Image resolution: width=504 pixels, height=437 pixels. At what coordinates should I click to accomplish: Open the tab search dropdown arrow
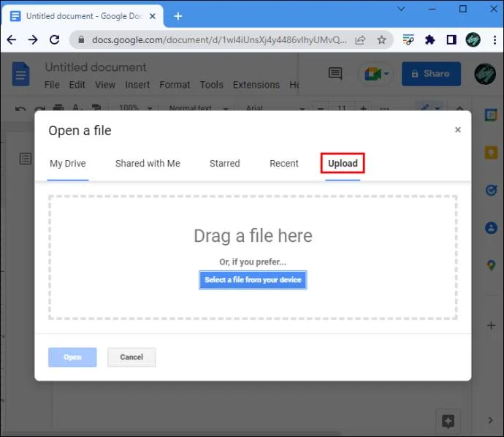[x=401, y=9]
